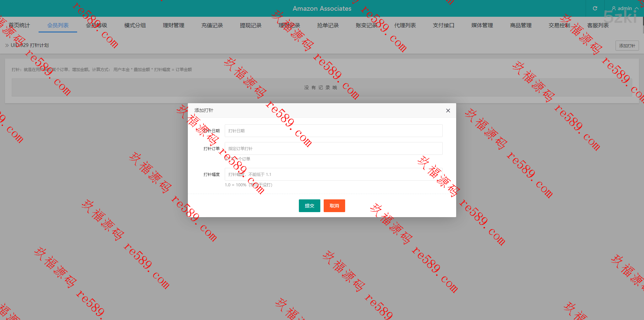The height and width of the screenshot is (320, 644).
Task: Select the 支付接口 tab
Action: click(x=443, y=25)
